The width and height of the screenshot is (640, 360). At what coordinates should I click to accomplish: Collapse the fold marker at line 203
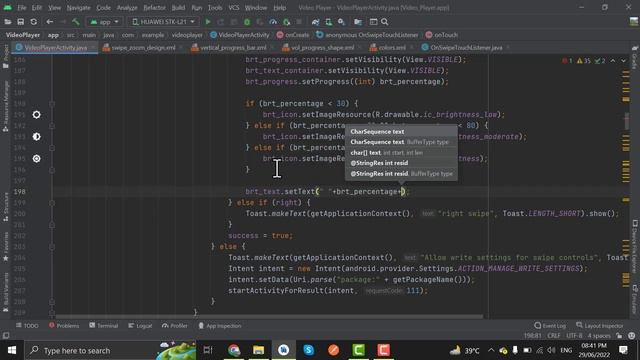52,247
